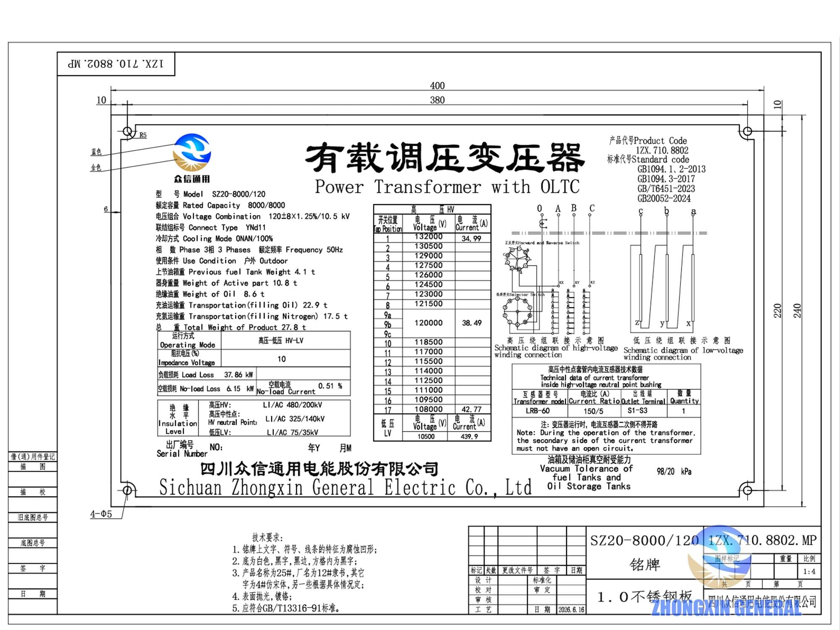
Task: Click the material note '1.0不锈钢板'
Action: click(x=645, y=597)
